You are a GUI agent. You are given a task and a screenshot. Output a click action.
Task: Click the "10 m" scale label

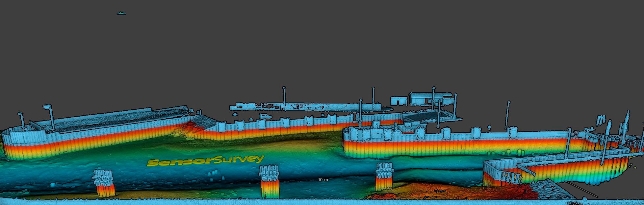click(323, 180)
